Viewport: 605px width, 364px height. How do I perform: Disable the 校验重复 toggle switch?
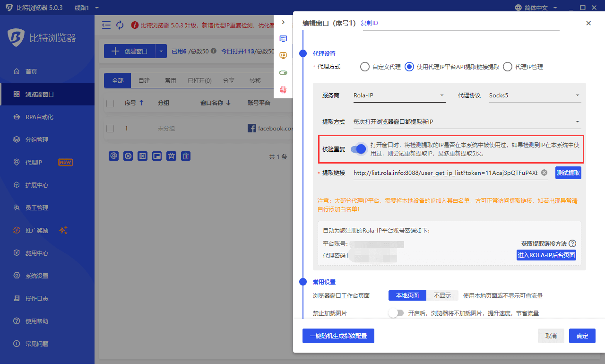pyautogui.click(x=359, y=149)
